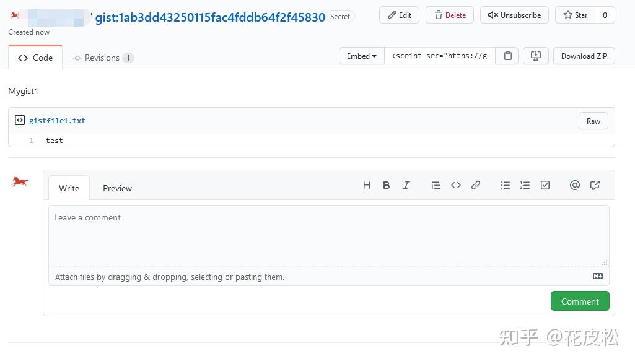Open the gistfile1.txt file link

(57, 121)
